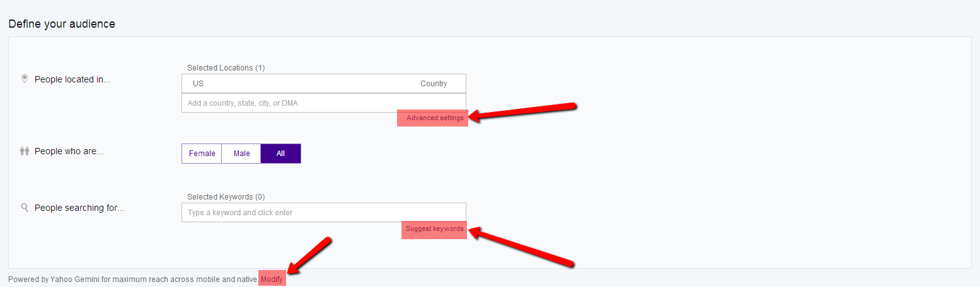This screenshot has height=287, width=980.
Task: Click the People who are label
Action: click(x=69, y=151)
